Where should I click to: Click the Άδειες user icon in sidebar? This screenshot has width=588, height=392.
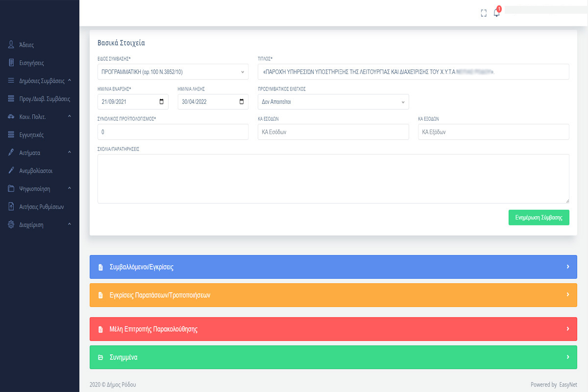click(x=11, y=45)
